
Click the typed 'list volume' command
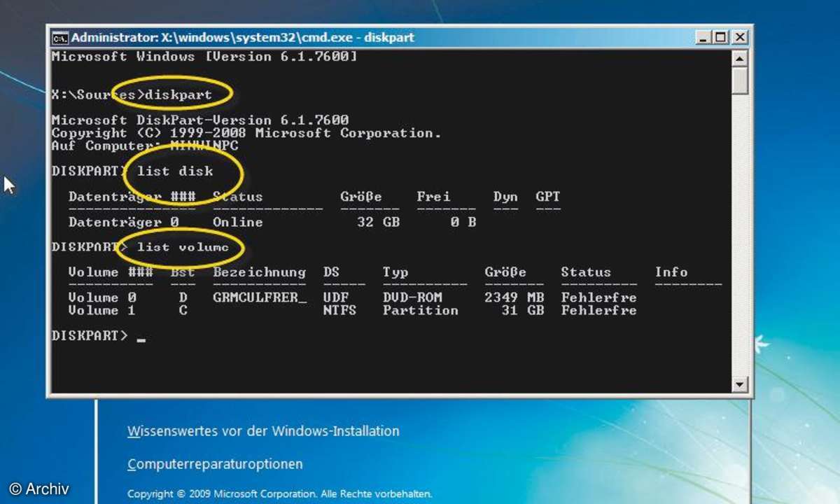(183, 247)
